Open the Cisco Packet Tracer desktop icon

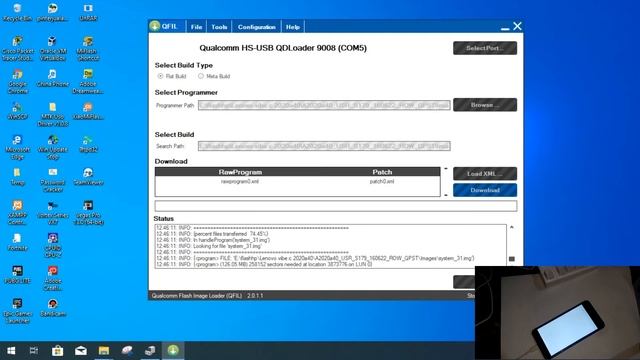click(17, 49)
